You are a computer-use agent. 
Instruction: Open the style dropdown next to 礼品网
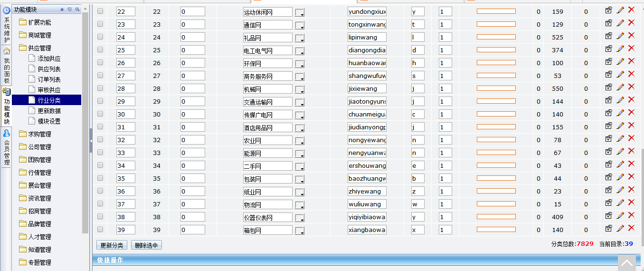[x=299, y=38]
